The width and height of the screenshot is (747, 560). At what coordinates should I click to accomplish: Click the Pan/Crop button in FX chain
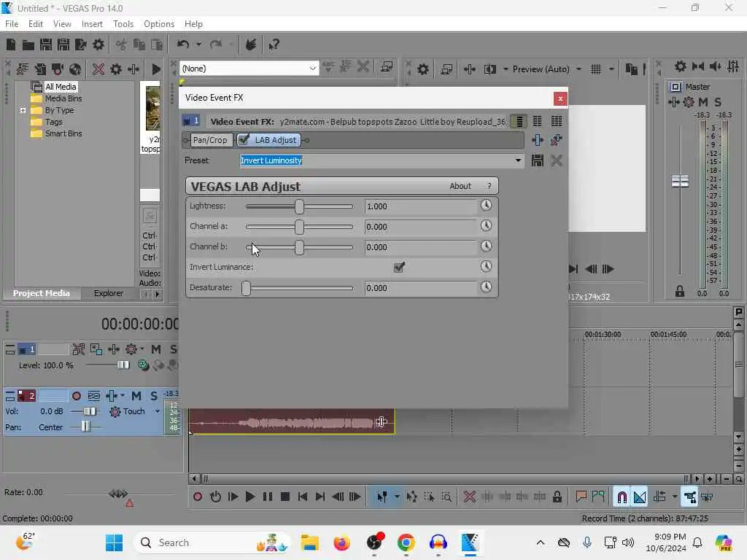click(x=210, y=140)
